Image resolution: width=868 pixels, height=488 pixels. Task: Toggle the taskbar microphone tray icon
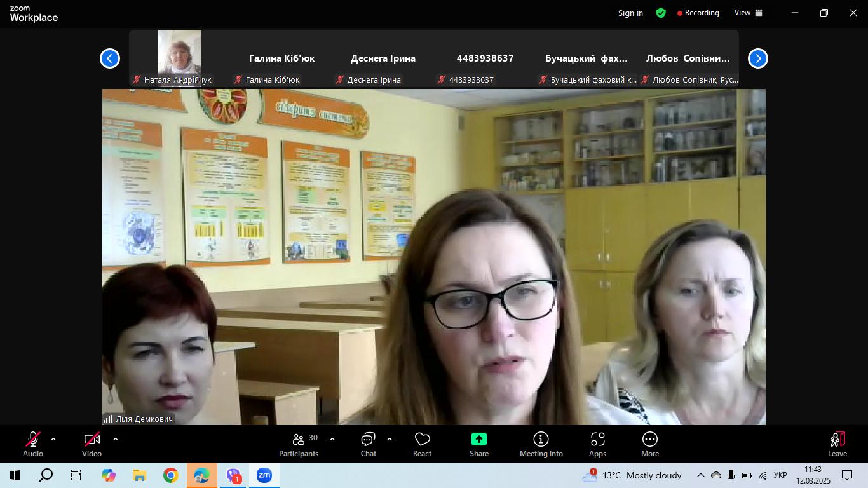pos(731,475)
